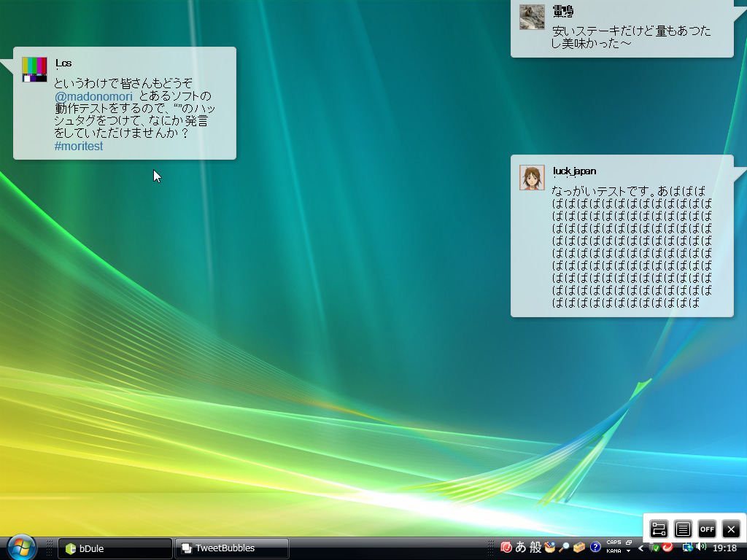Expand hidden tray icons with the chevron

pyautogui.click(x=640, y=548)
